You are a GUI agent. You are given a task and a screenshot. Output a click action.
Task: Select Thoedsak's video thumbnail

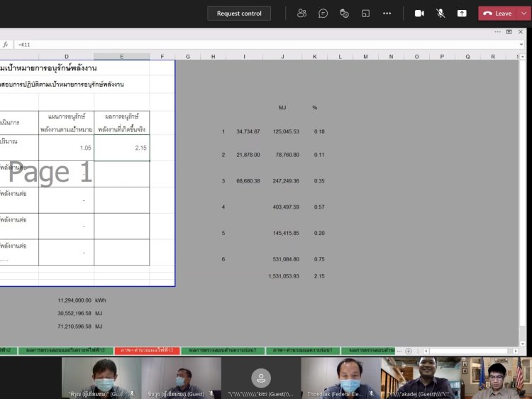340,378
